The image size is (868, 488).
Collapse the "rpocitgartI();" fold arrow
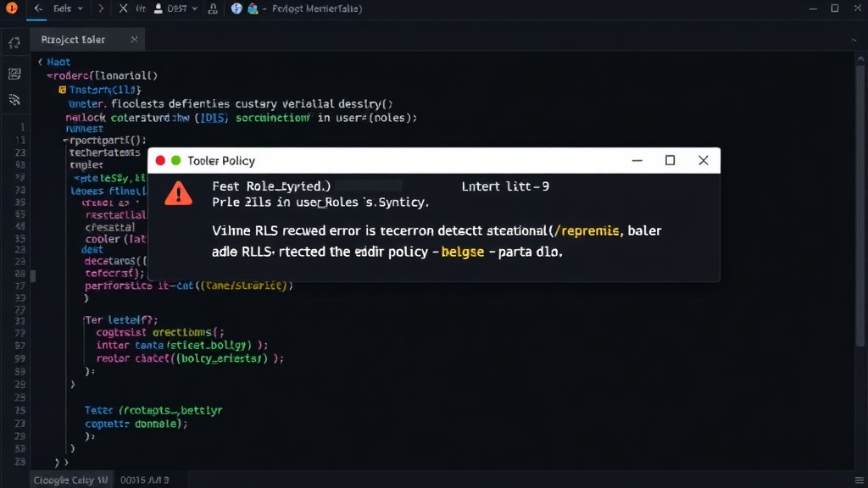pyautogui.click(x=66, y=141)
